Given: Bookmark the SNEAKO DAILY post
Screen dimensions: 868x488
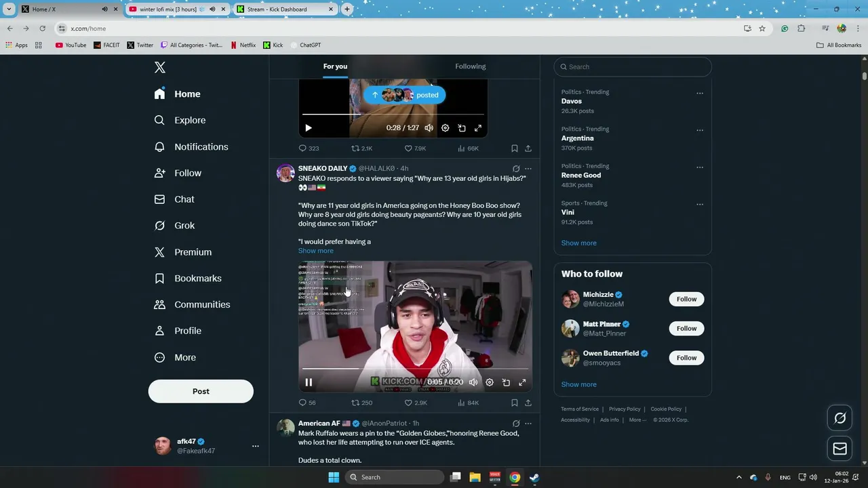Looking at the screenshot, I should pos(515,403).
